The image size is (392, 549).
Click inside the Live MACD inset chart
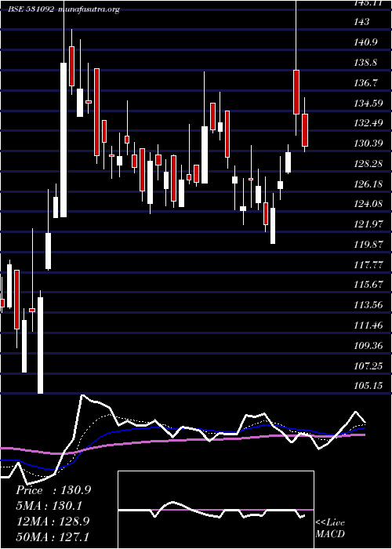[x=216, y=510]
